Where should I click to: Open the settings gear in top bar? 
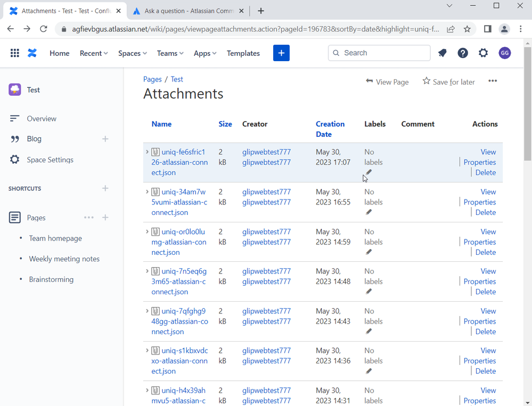point(483,53)
